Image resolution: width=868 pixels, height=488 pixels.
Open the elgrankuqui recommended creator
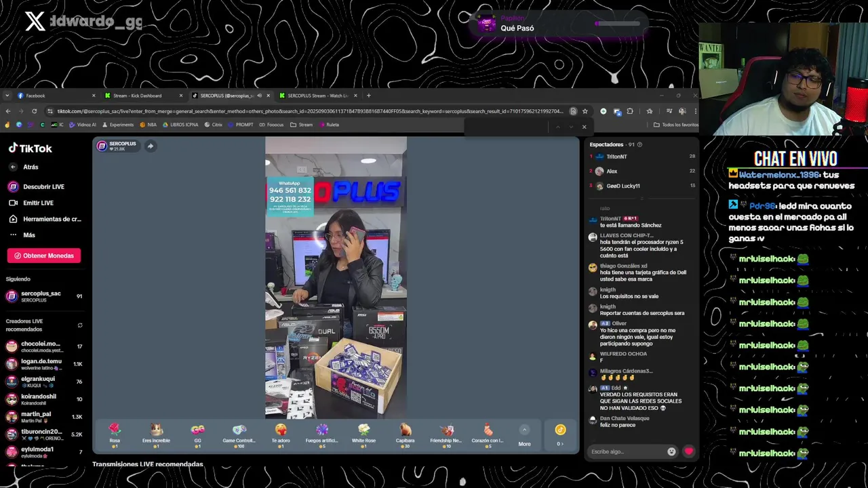(44, 382)
